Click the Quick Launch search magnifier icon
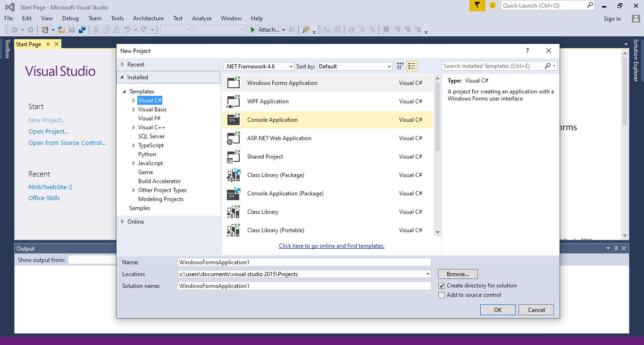644x345 pixels. point(590,5)
